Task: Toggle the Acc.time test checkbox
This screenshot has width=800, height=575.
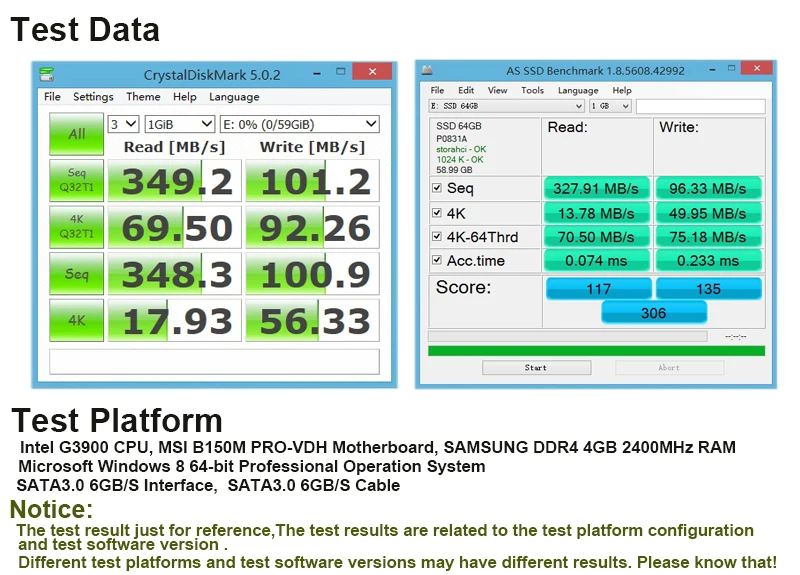Action: tap(437, 260)
